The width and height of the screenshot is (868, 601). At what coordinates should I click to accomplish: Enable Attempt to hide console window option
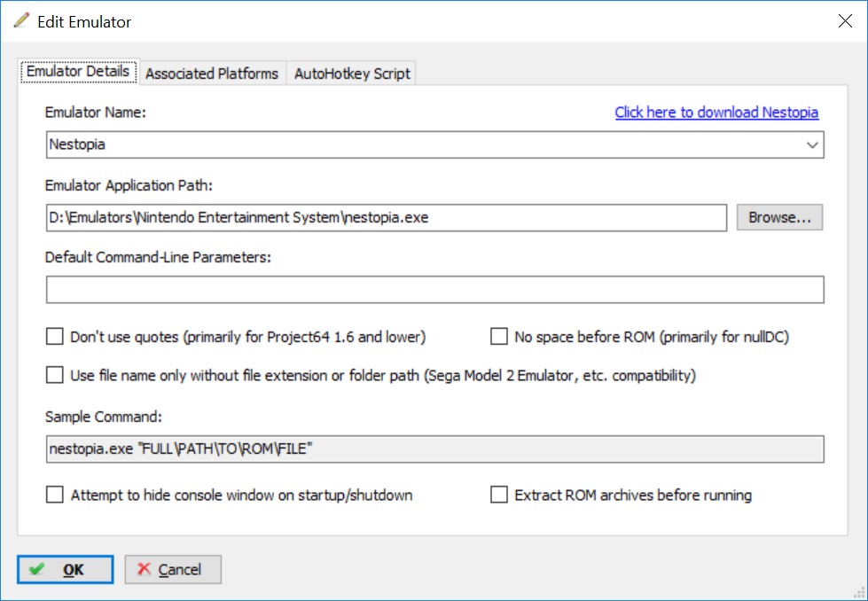55,495
